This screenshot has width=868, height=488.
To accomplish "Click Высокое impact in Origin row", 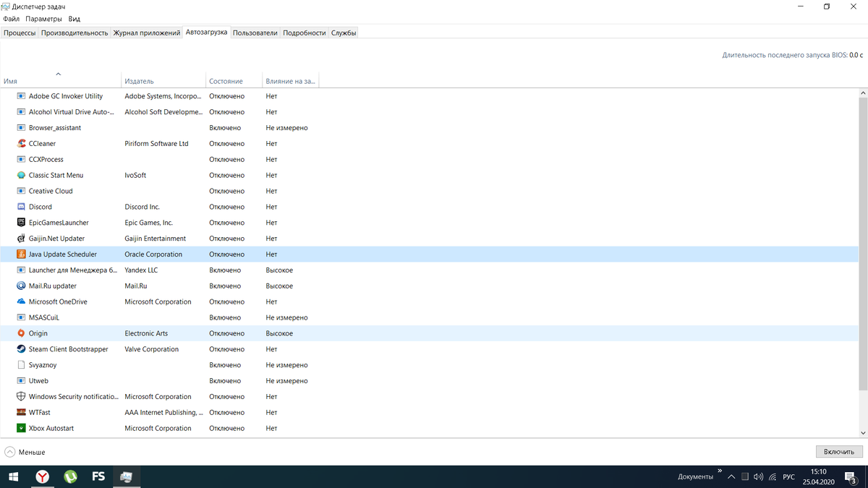I will pyautogui.click(x=279, y=333).
